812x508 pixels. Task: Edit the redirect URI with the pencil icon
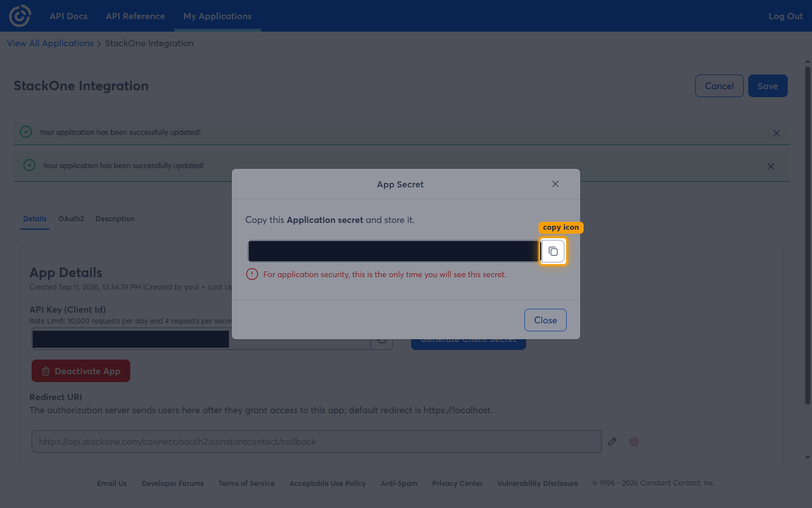(612, 441)
